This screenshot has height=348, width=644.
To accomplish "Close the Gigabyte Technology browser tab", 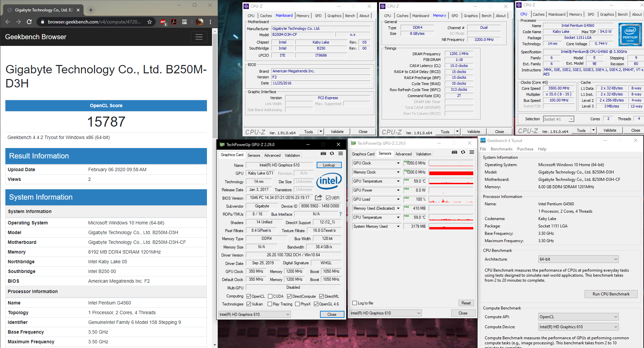I will [78, 10].
